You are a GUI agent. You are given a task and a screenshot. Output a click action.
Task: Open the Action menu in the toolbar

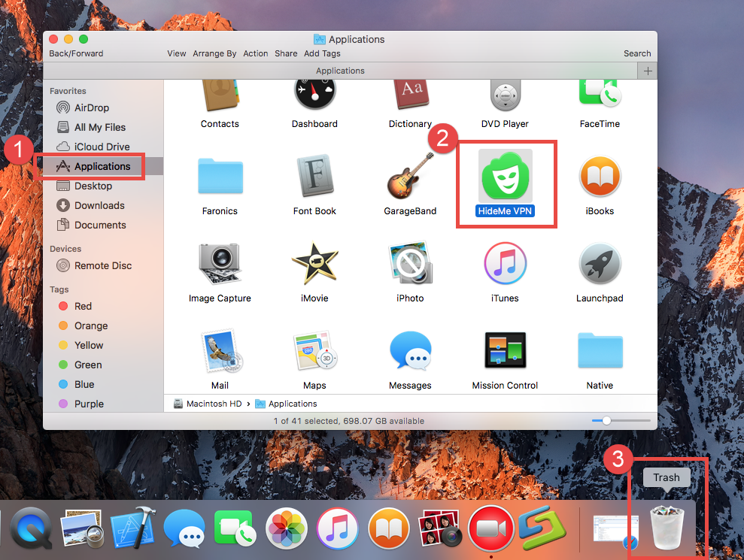[x=256, y=53]
